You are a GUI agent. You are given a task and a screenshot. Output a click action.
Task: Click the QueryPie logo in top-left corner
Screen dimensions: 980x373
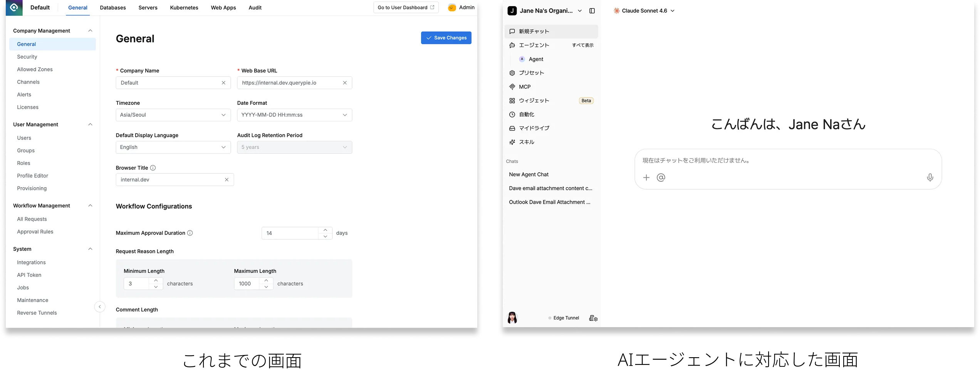click(x=14, y=8)
